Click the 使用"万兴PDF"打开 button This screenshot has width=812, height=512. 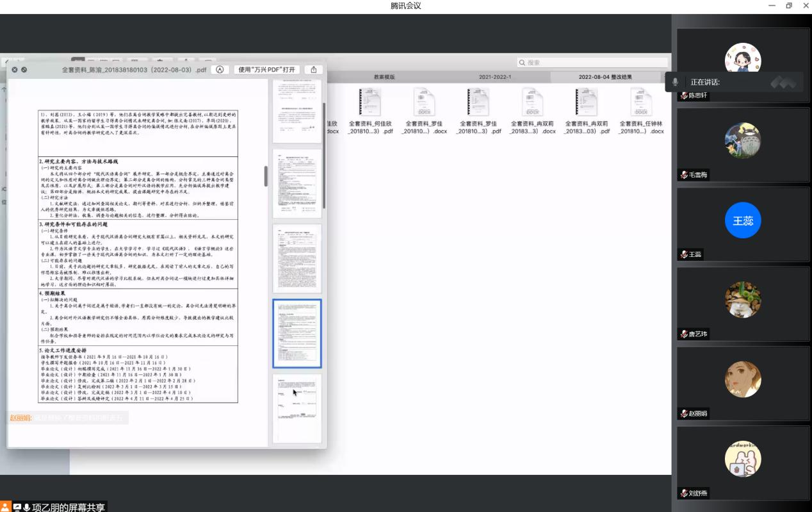tap(267, 69)
